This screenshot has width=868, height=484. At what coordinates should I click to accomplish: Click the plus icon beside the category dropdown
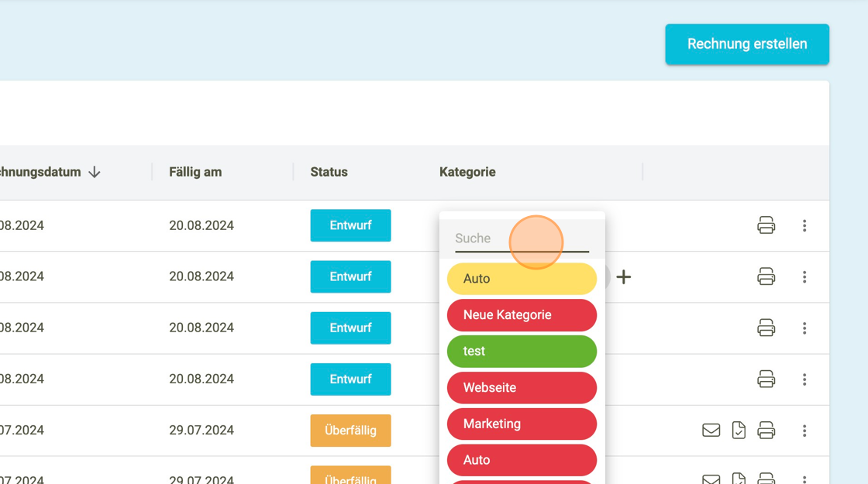pos(623,277)
